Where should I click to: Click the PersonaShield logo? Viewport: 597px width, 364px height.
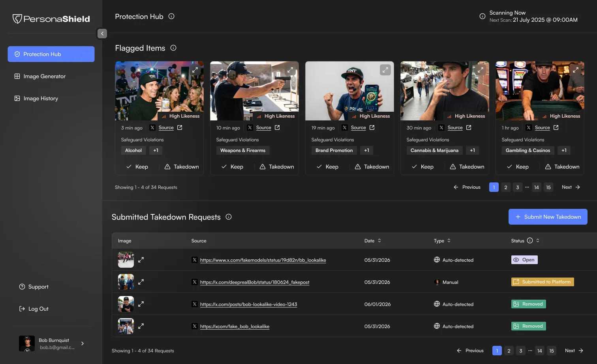click(x=51, y=19)
